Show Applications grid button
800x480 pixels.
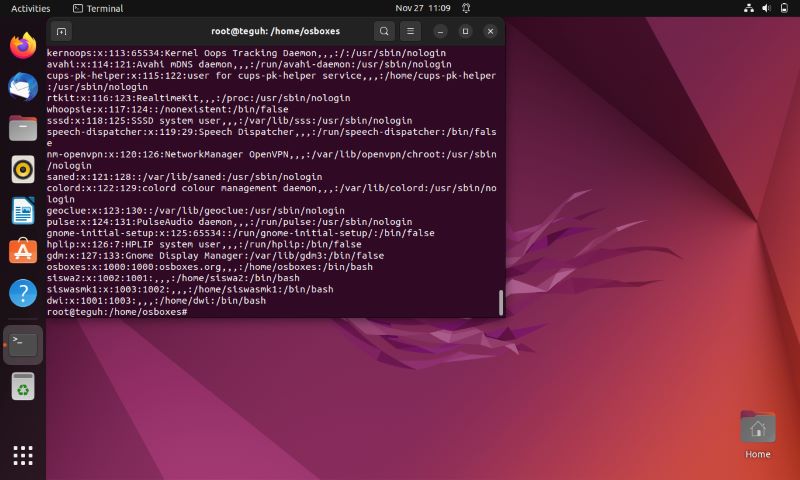23,455
